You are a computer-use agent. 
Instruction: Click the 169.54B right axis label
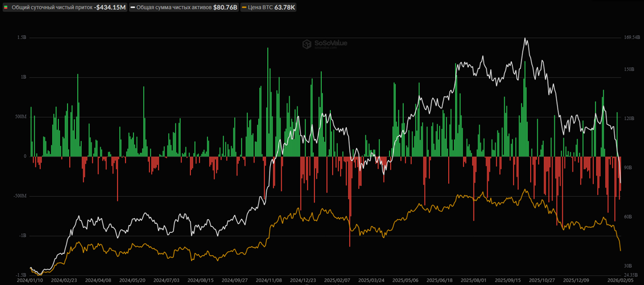(x=631, y=37)
